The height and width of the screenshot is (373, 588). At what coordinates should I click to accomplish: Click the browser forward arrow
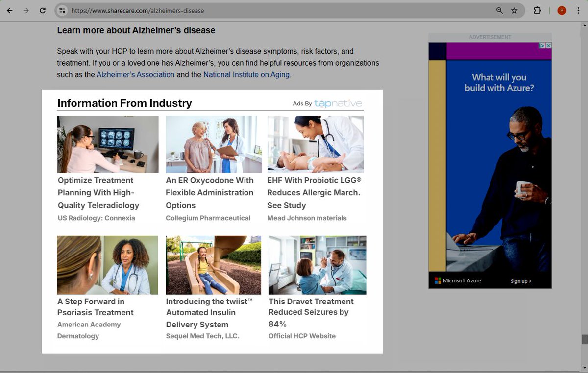click(x=26, y=10)
